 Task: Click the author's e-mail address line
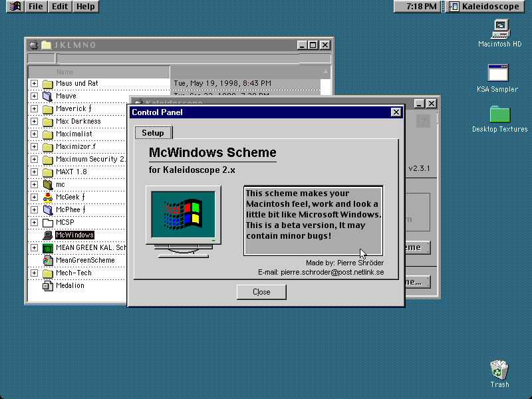(x=321, y=272)
